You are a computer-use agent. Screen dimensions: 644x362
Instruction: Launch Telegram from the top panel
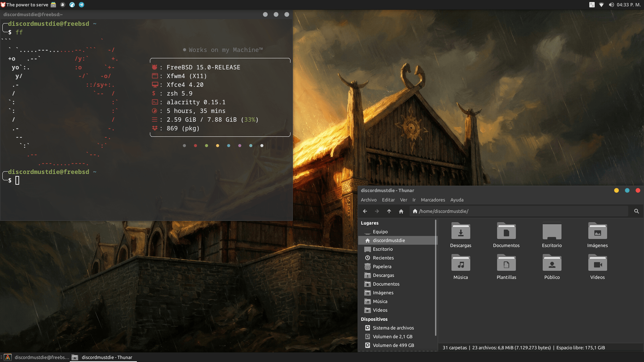tap(82, 5)
